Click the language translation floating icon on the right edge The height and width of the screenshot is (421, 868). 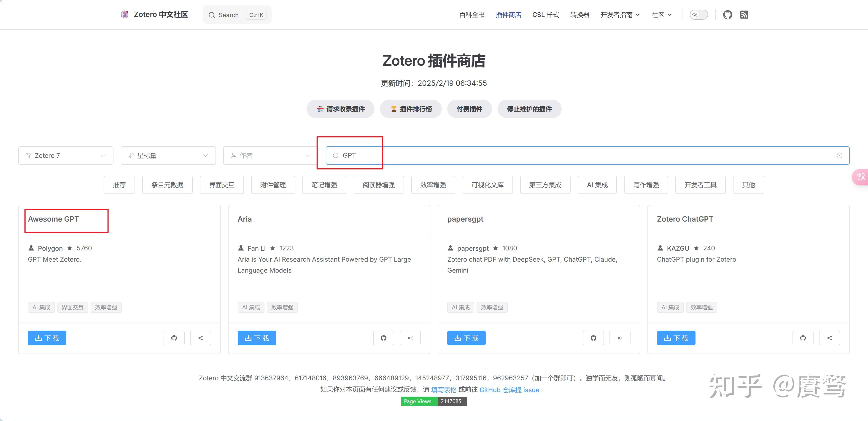[x=861, y=177]
